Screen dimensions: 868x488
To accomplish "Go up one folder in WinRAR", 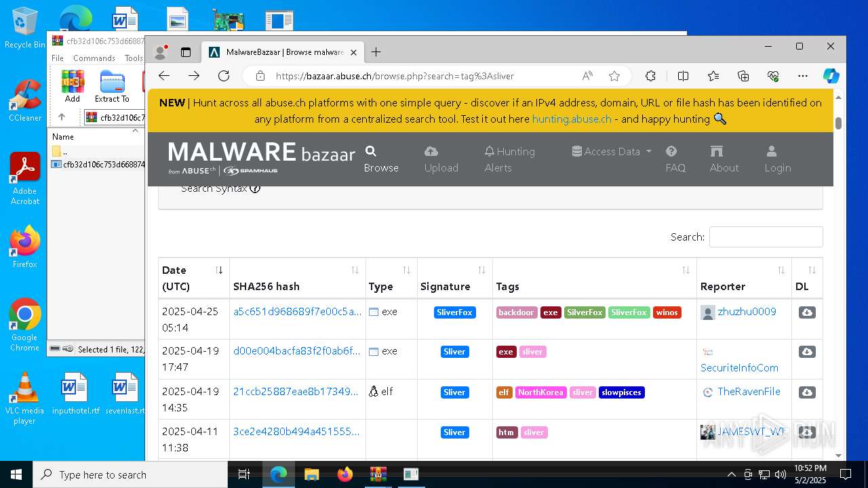I will [x=61, y=117].
